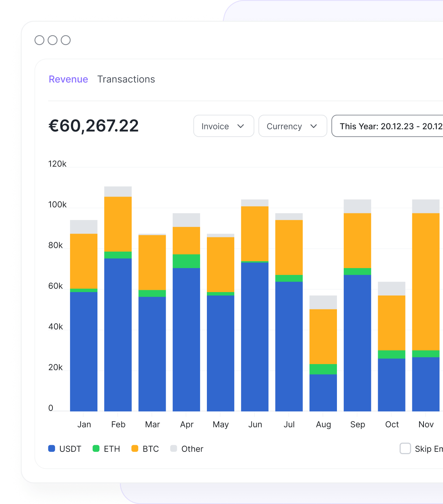Click the blue USDT legend swatch
The width and height of the screenshot is (443, 504).
click(x=52, y=448)
